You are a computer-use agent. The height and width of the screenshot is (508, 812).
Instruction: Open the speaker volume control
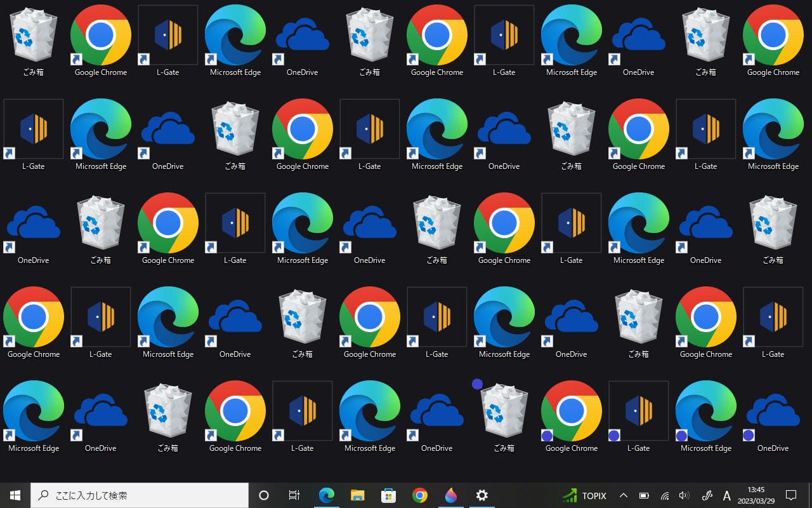(684, 495)
